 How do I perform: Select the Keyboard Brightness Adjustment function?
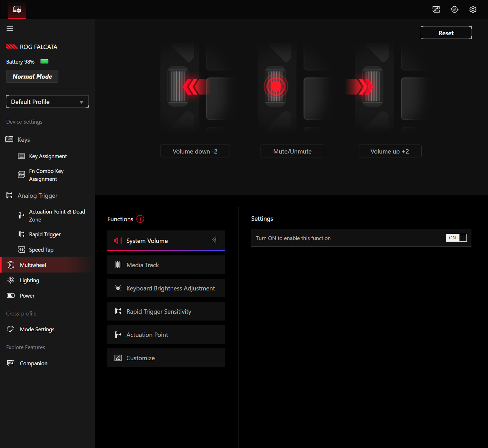(x=166, y=288)
